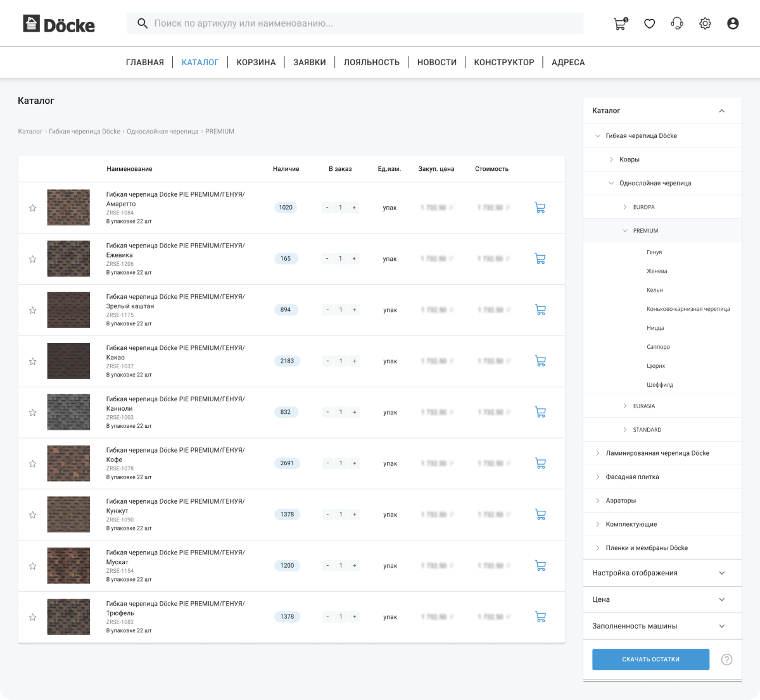Open the КОРЗИНА menu item
The image size is (760, 700).
click(256, 62)
